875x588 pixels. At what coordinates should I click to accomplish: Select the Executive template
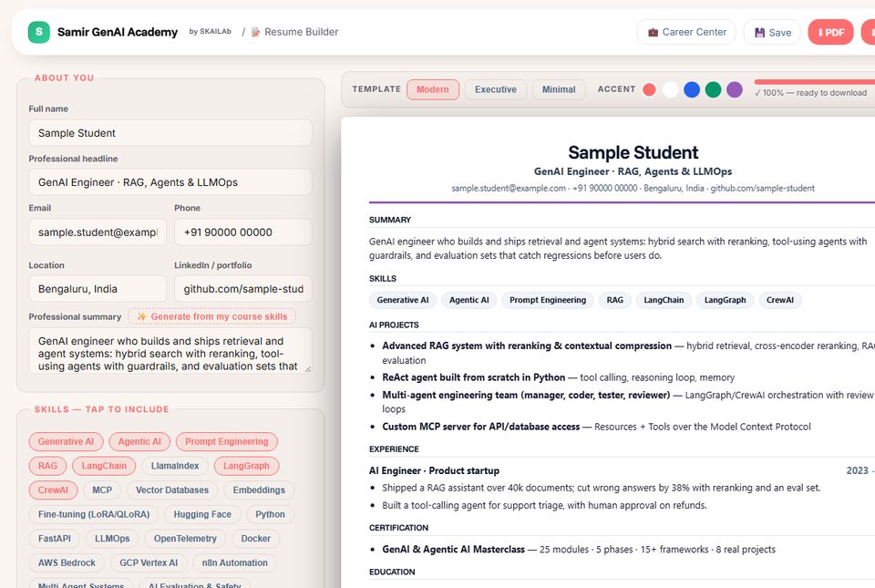pos(496,89)
